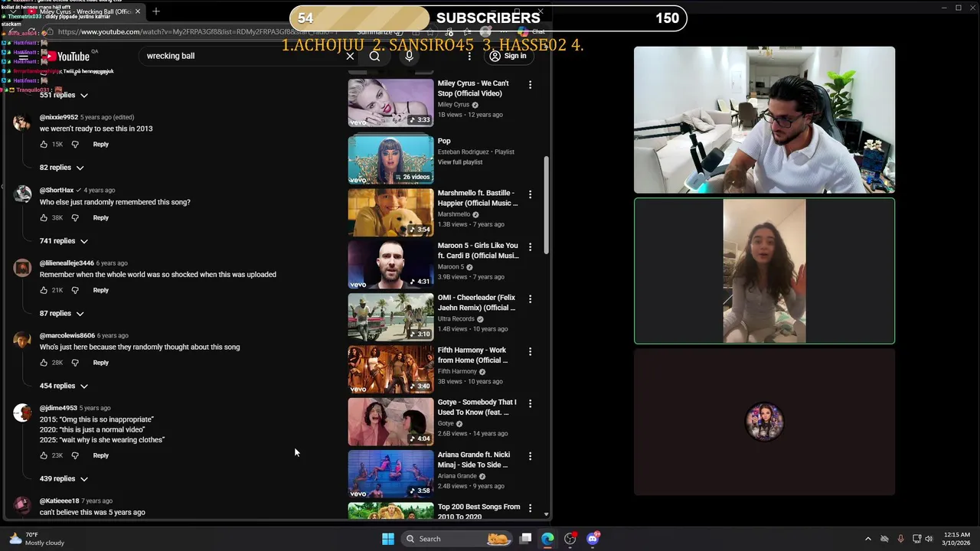
Task: Click the Sign in button
Action: pos(509,56)
